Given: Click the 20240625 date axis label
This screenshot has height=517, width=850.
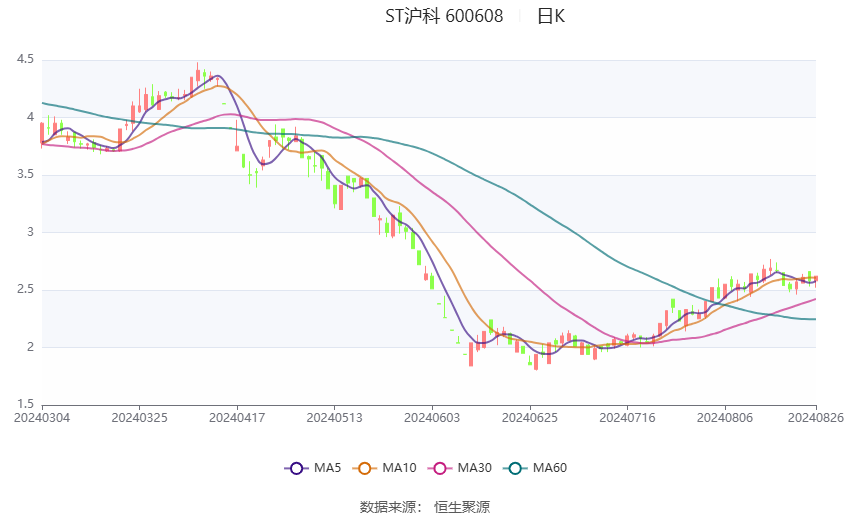Looking at the screenshot, I should pos(530,418).
